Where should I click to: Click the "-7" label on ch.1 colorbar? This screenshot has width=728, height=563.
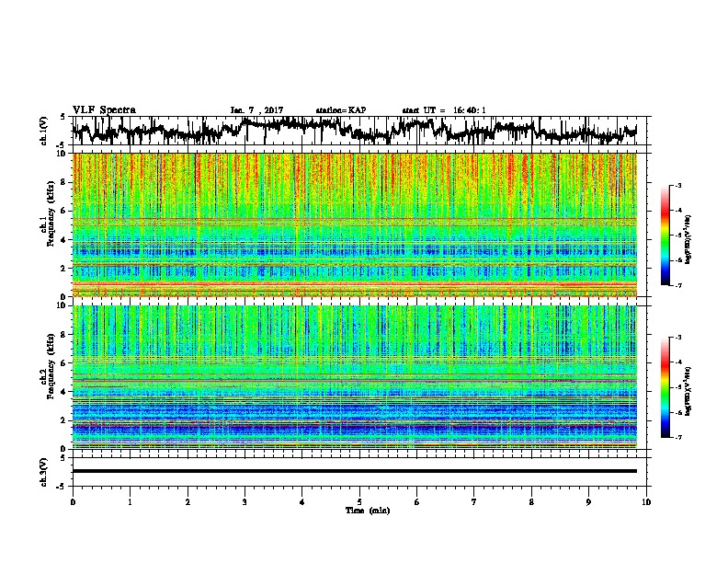(677, 285)
